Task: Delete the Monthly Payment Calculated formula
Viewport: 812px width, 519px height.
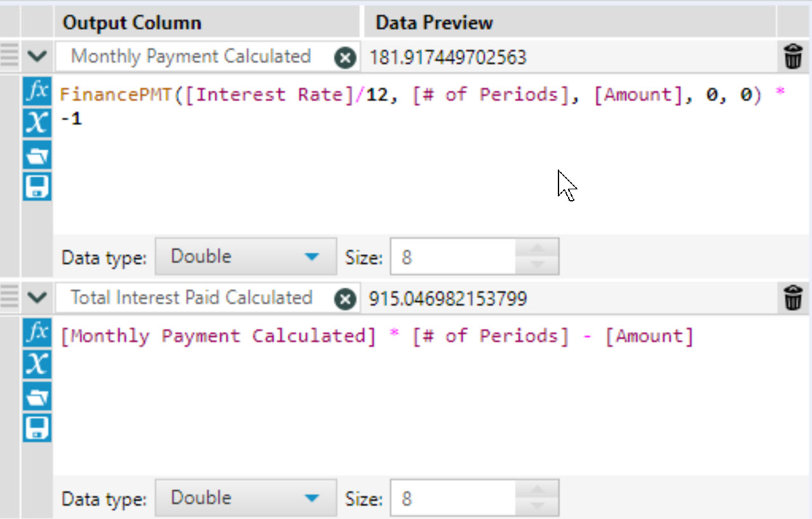Action: 793,56
